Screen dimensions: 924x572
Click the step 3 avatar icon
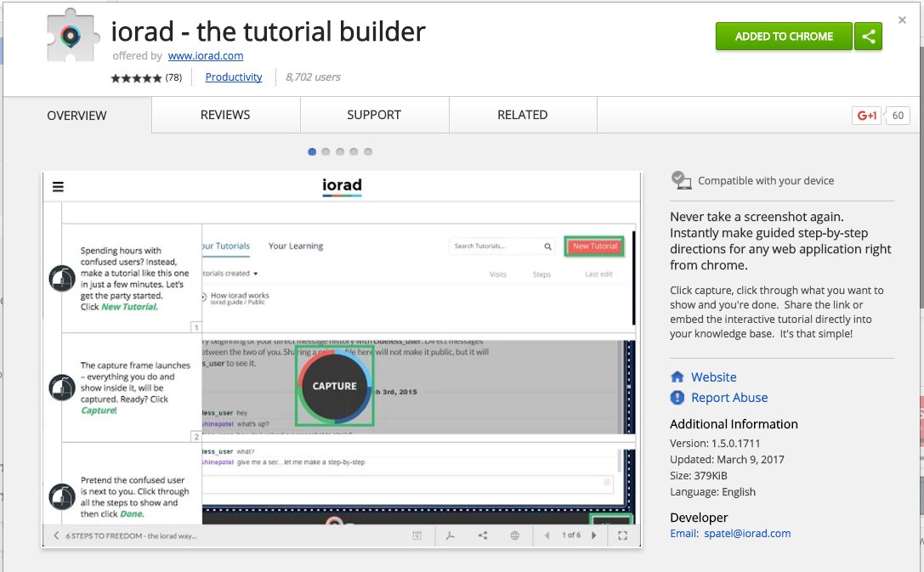click(x=62, y=496)
